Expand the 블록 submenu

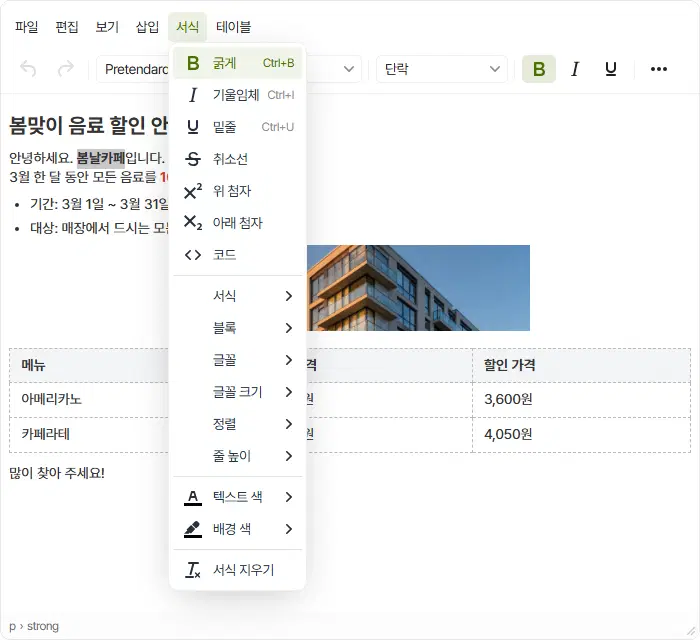tap(238, 328)
